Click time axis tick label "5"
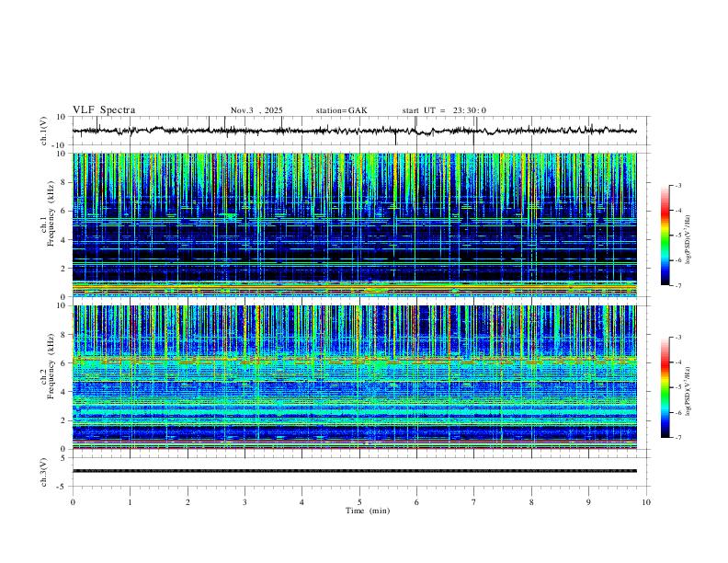 (x=359, y=502)
